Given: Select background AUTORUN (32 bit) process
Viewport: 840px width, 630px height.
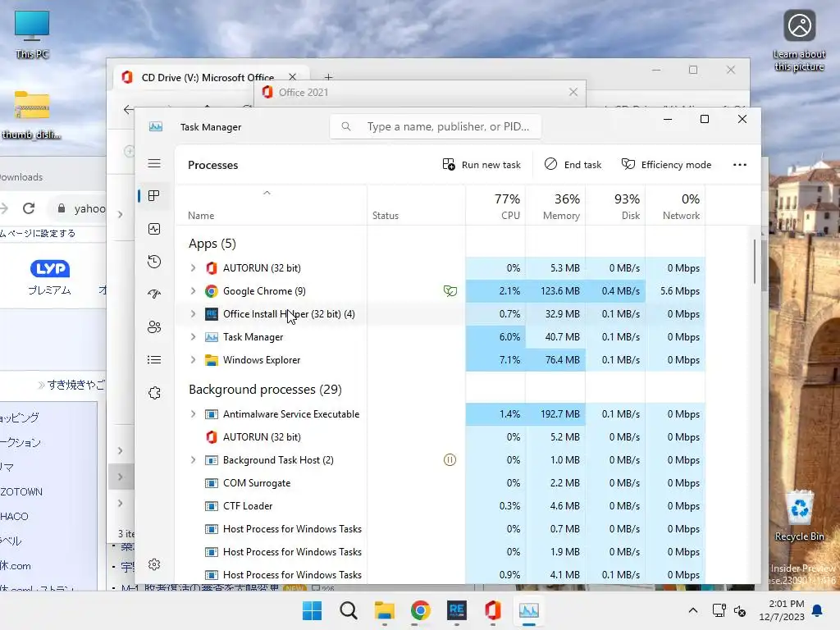Looking at the screenshot, I should (x=262, y=437).
